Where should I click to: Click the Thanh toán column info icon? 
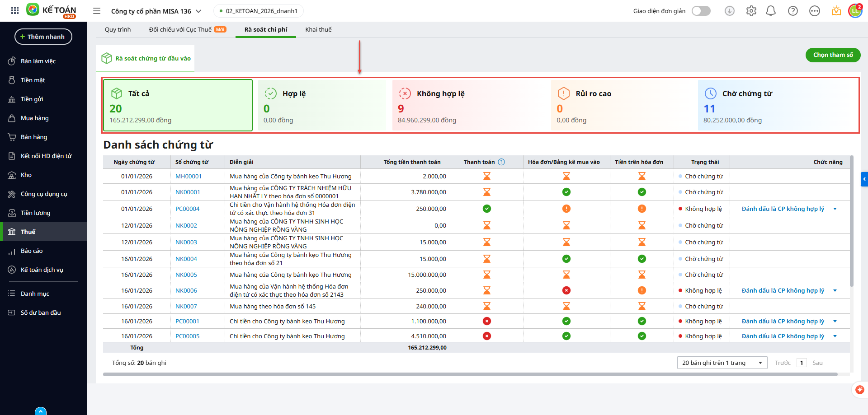[x=501, y=162]
